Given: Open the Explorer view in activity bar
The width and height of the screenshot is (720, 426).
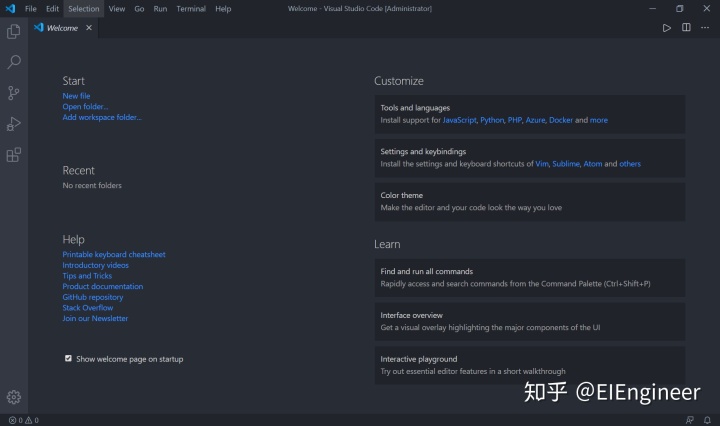Looking at the screenshot, I should (14, 32).
